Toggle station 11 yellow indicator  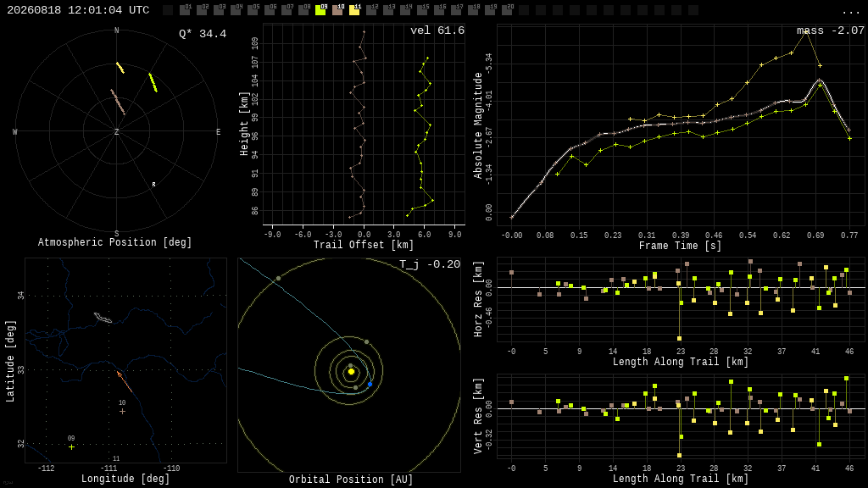(x=354, y=10)
